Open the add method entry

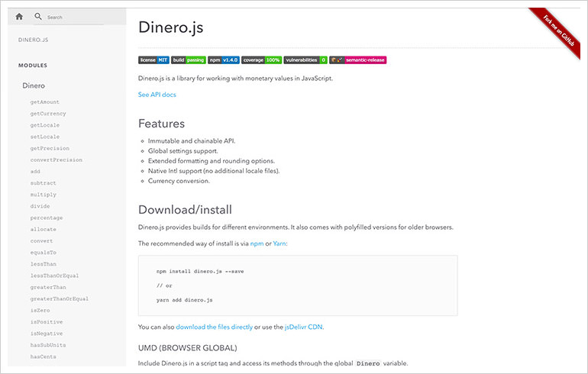point(35,172)
